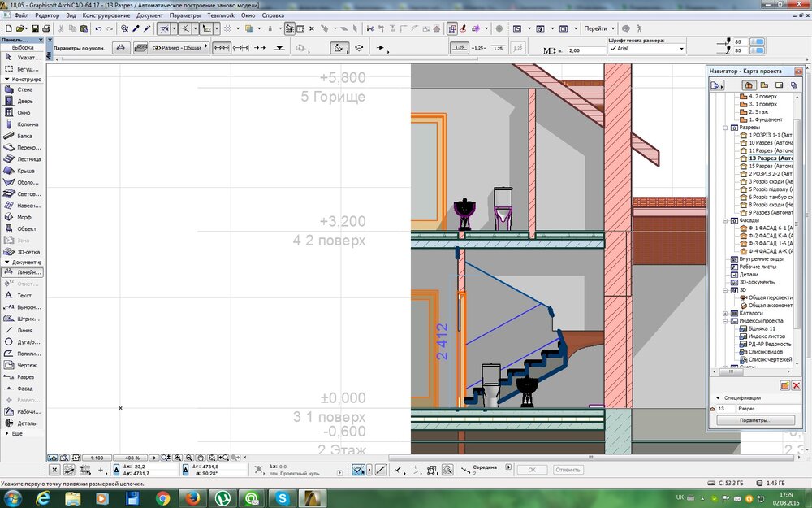Screen dimensions: 812x508
Task: Open the Конструирование menu
Action: pyautogui.click(x=106, y=15)
